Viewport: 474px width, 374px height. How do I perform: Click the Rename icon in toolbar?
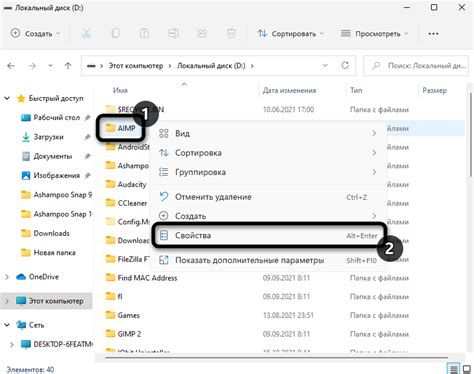click(173, 33)
